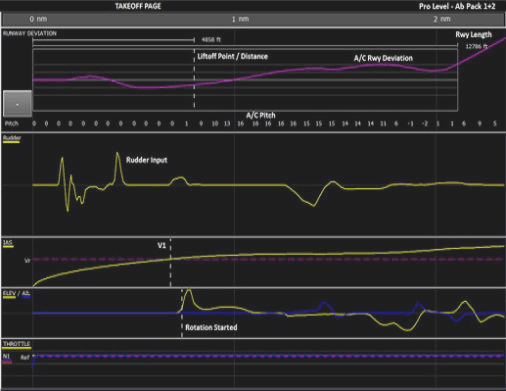The height and width of the screenshot is (391, 506).
Task: Click the Rwy Length annotation
Action: pyautogui.click(x=473, y=35)
